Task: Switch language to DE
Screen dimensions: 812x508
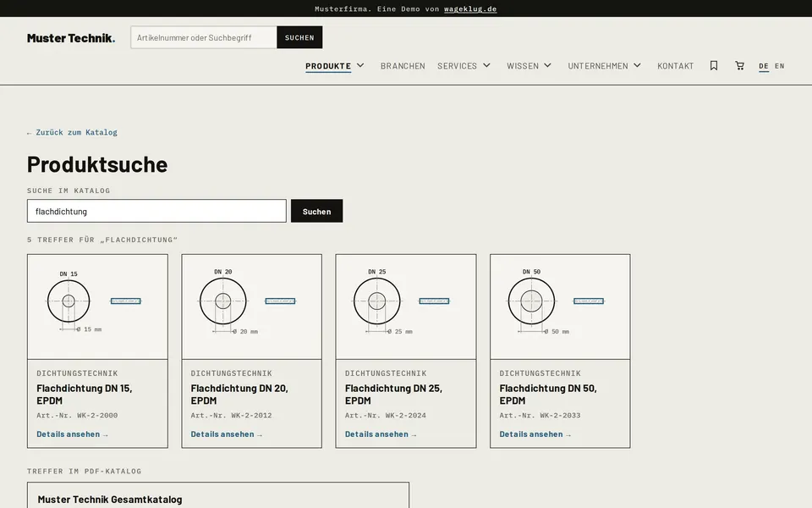Action: coord(763,66)
